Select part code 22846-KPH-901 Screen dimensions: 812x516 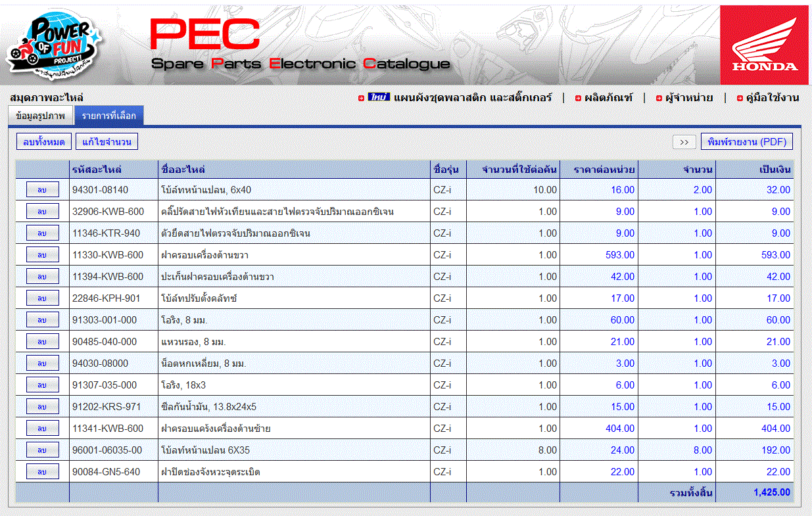tap(107, 298)
